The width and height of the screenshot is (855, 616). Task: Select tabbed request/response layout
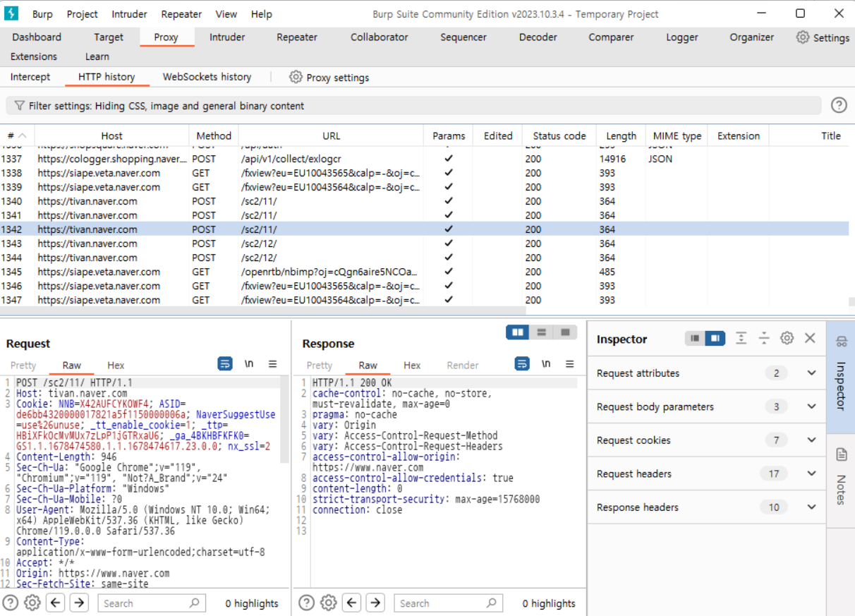point(565,332)
